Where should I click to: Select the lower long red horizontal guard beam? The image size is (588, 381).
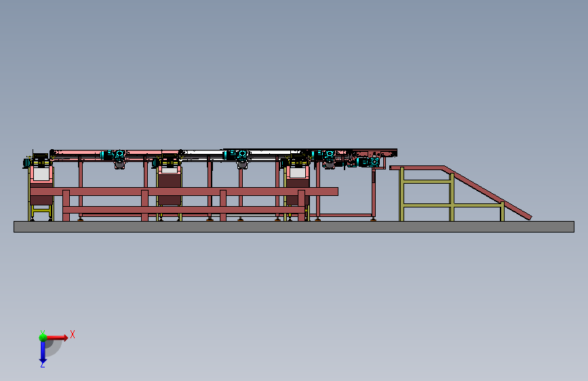[x=184, y=210]
